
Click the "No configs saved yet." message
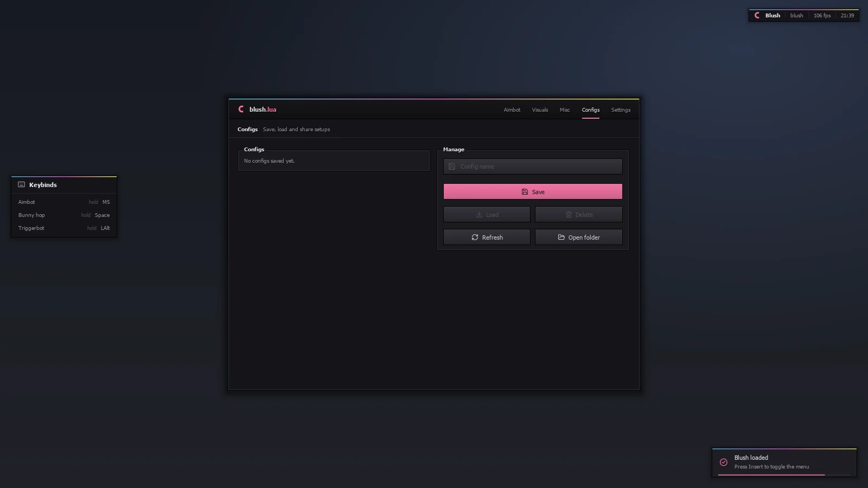click(x=269, y=161)
